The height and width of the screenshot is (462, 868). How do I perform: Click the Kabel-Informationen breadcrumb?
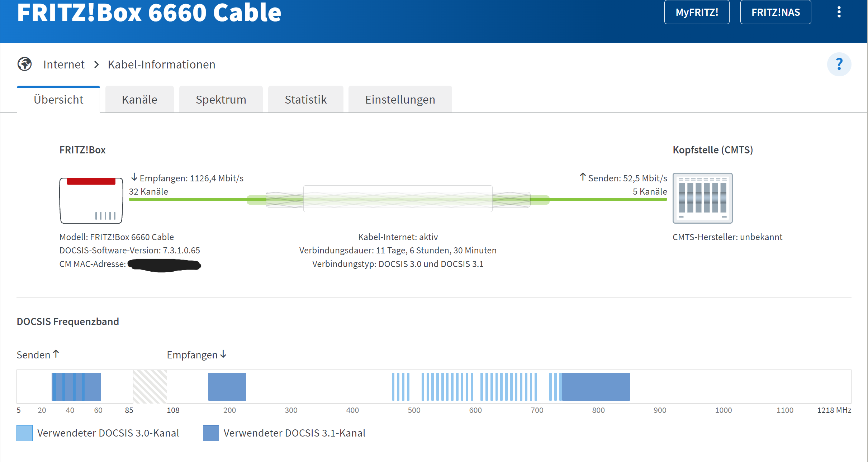[161, 65]
